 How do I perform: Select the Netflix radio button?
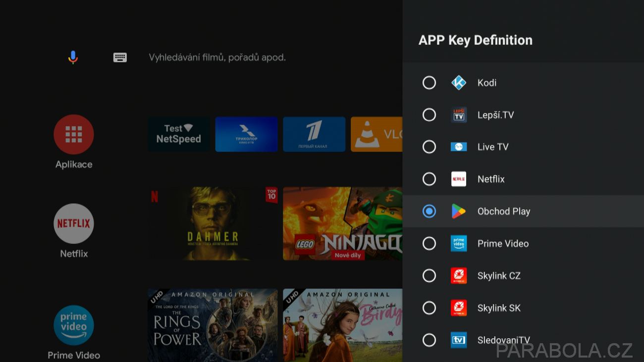(429, 179)
